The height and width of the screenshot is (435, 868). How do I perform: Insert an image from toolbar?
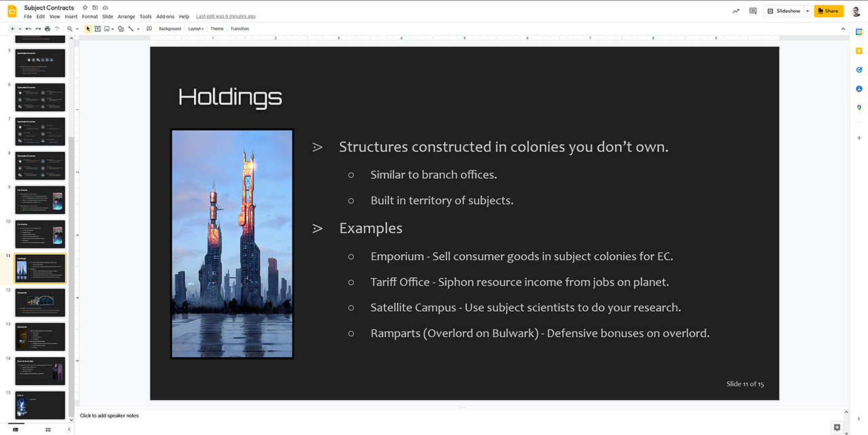[x=107, y=28]
